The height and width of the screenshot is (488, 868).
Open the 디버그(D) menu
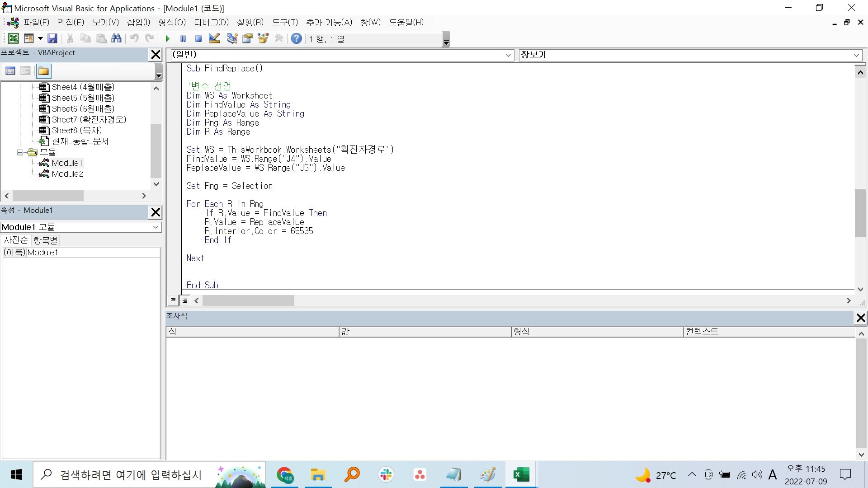pyautogui.click(x=211, y=23)
